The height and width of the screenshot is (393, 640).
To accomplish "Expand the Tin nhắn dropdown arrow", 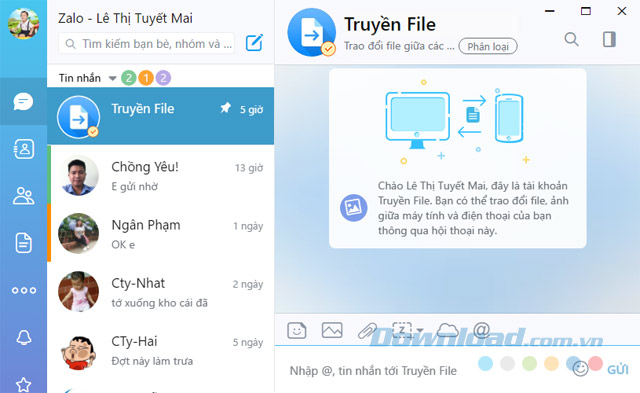I will [x=112, y=78].
